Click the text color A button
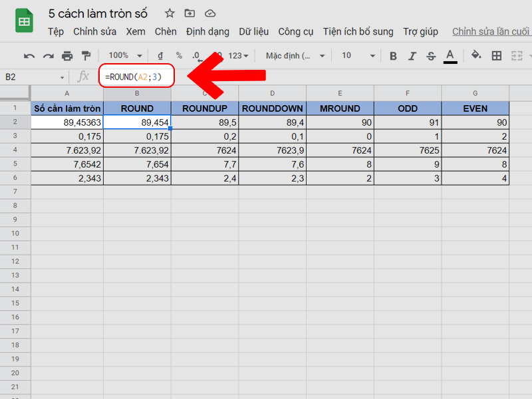The width and height of the screenshot is (532, 399). (450, 56)
